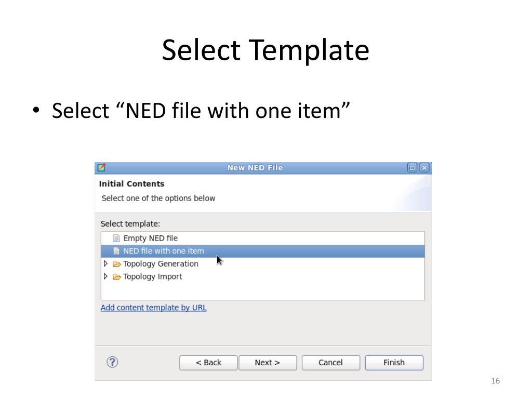This screenshot has height=399, width=532.
Task: Click Finish to create the file
Action: point(394,363)
